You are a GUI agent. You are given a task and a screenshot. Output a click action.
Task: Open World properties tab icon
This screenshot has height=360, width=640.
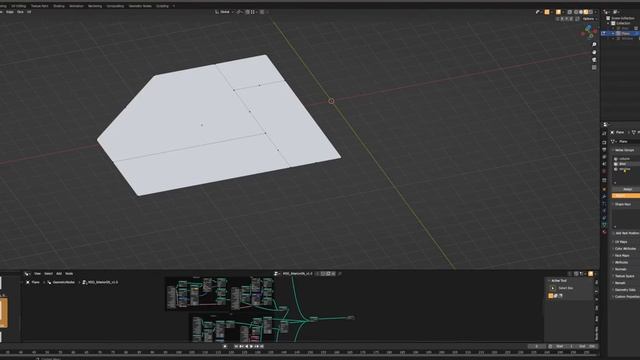604,171
